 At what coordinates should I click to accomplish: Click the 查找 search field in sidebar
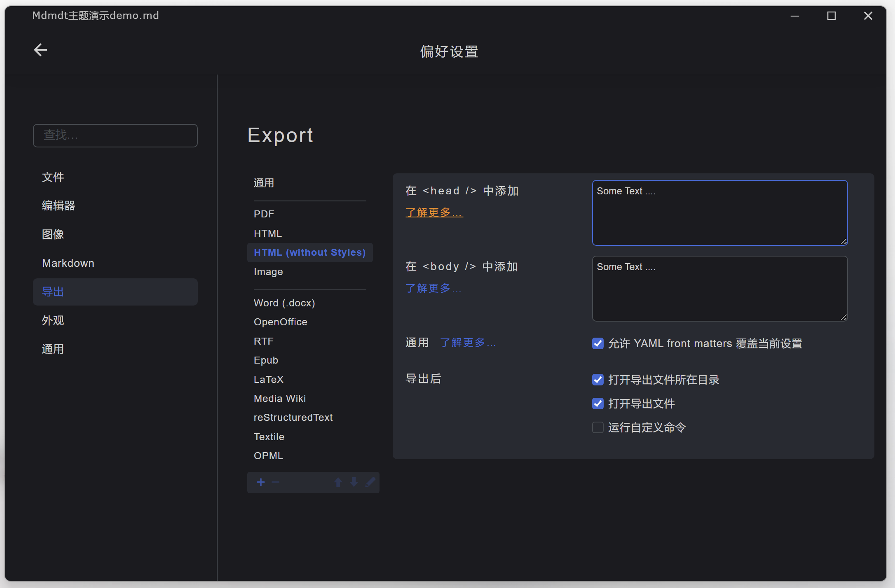coord(115,135)
